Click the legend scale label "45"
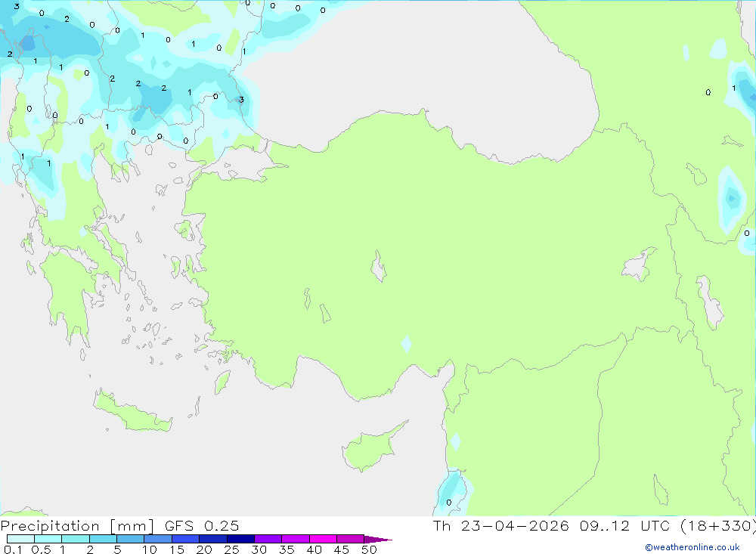756x554 pixels. point(342,549)
